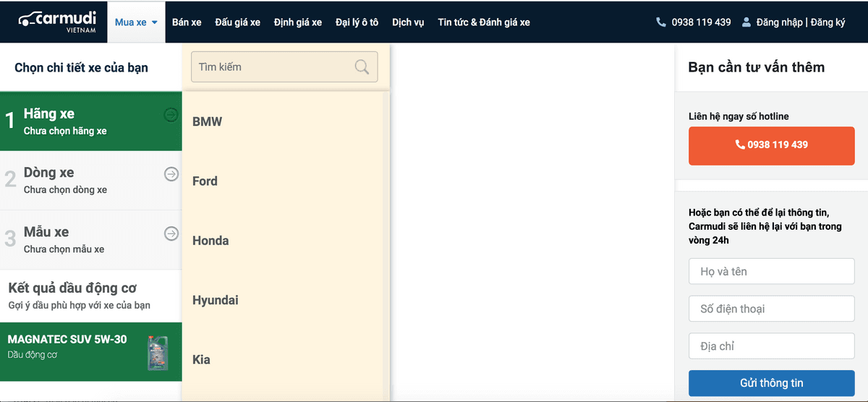Click the Magnatec oil bottle image

coord(158,352)
